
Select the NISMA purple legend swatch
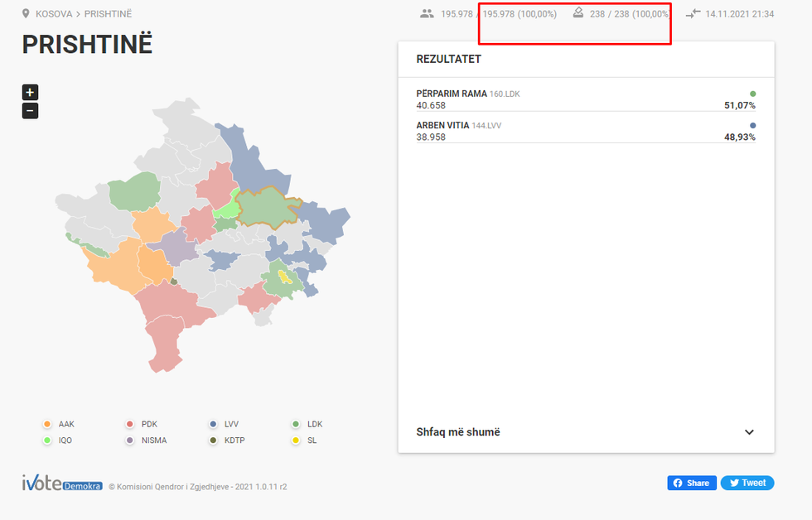[130, 441]
